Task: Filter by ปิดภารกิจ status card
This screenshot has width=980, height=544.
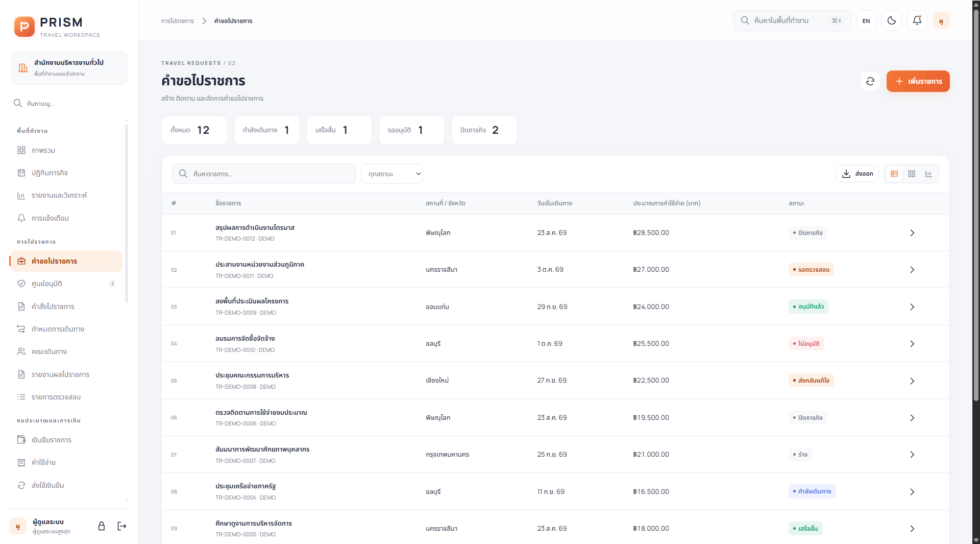Action: coord(484,130)
